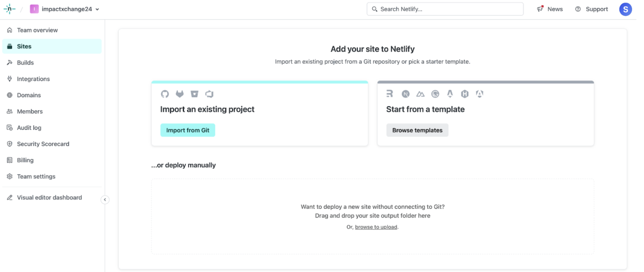
Task: Click the Netlify logo icon
Action: point(9,9)
